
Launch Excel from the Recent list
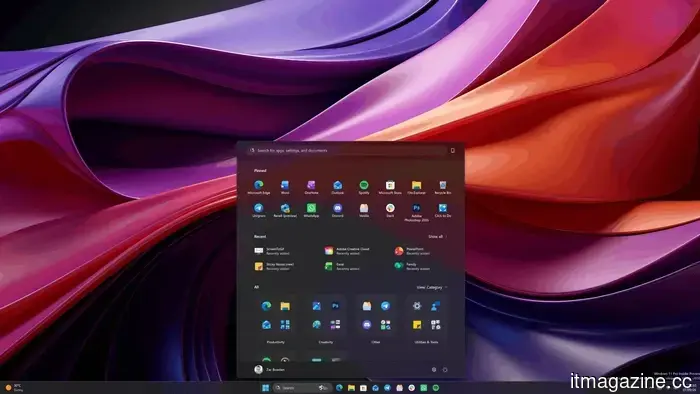(x=342, y=266)
